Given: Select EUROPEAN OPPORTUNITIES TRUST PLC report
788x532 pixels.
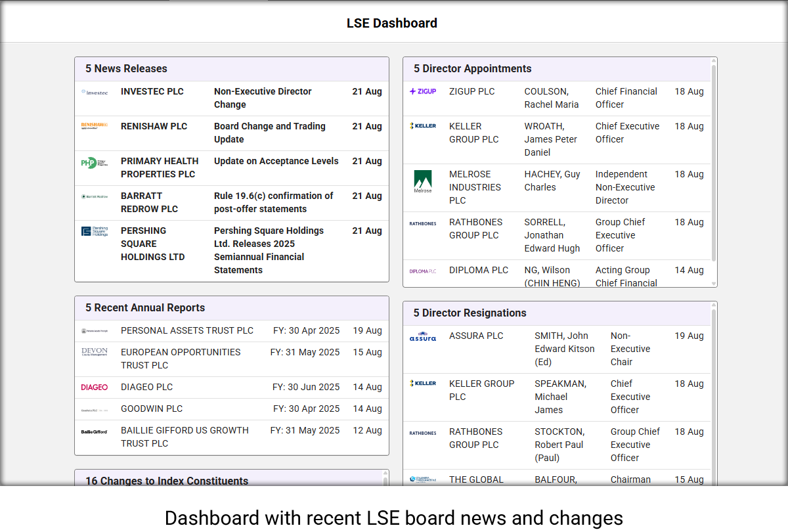Looking at the screenshot, I should [x=232, y=359].
